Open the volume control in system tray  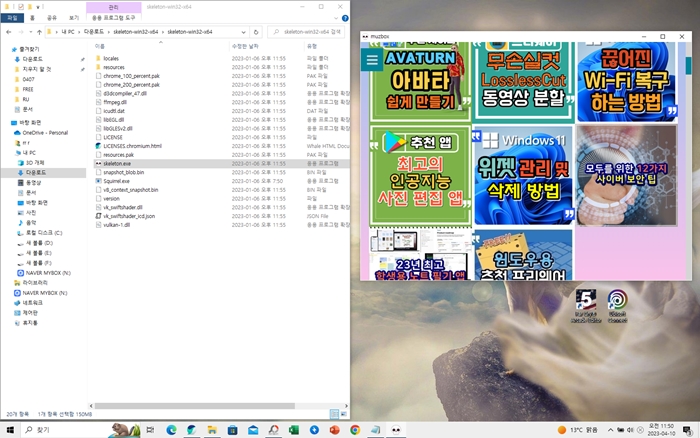(630, 430)
